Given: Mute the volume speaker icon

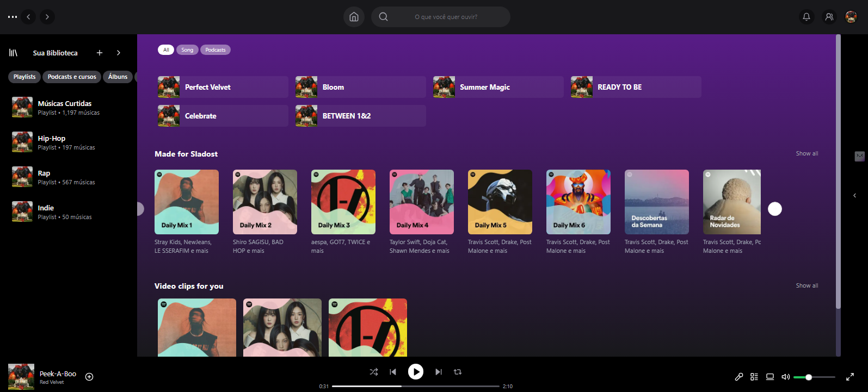Looking at the screenshot, I should coord(785,377).
